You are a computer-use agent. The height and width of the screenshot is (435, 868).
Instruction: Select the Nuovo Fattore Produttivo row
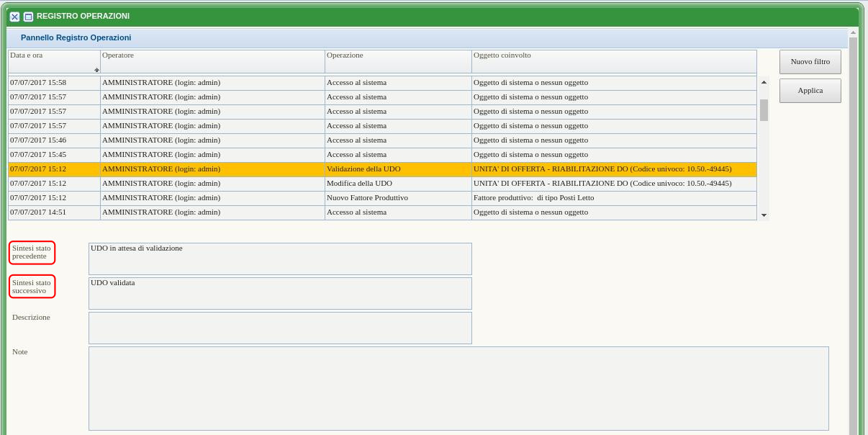[x=366, y=198]
